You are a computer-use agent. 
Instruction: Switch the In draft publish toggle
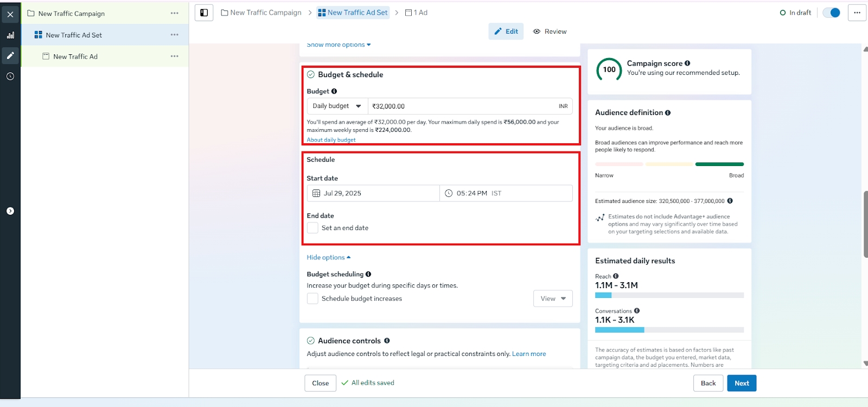[x=831, y=12]
